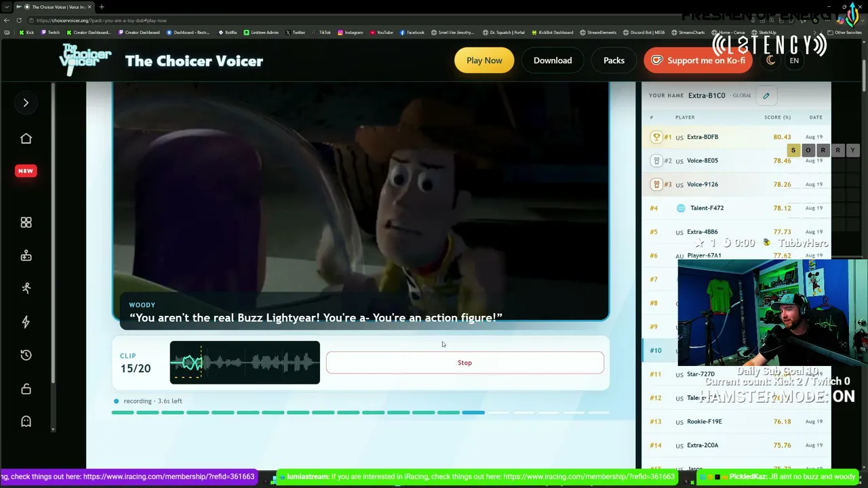Go back with the browser back arrow
The height and width of the screenshot is (488, 868).
click(7, 20)
